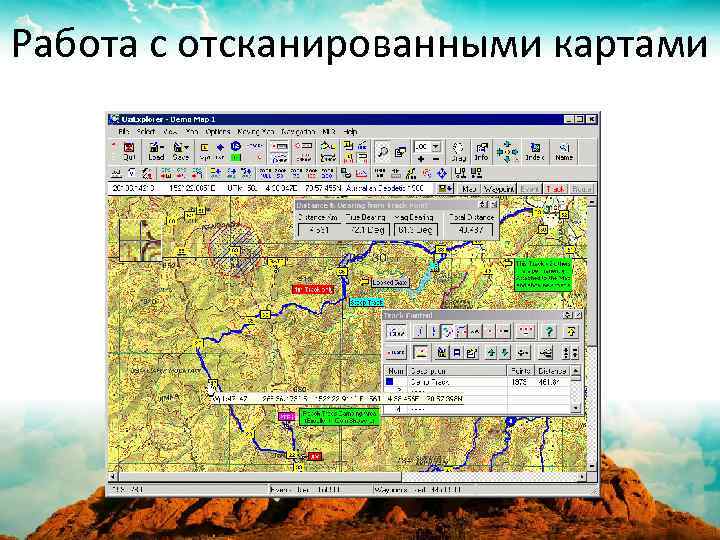Image resolution: width=720 pixels, height=540 pixels.
Task: Click the Description column header
Action: tap(456, 371)
